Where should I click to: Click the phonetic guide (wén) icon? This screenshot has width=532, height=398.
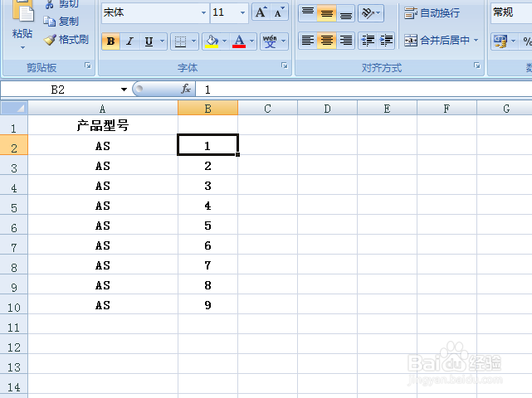tap(270, 41)
